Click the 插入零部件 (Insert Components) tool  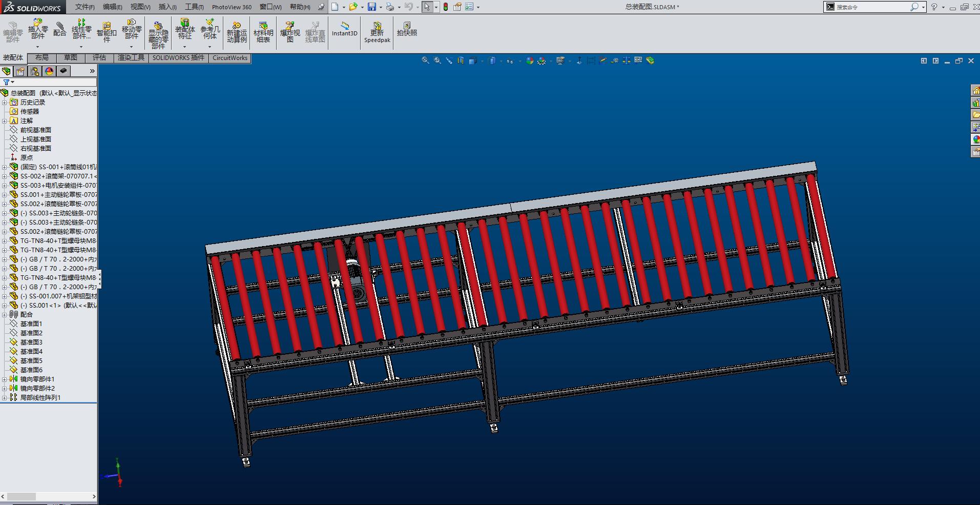click(38, 29)
